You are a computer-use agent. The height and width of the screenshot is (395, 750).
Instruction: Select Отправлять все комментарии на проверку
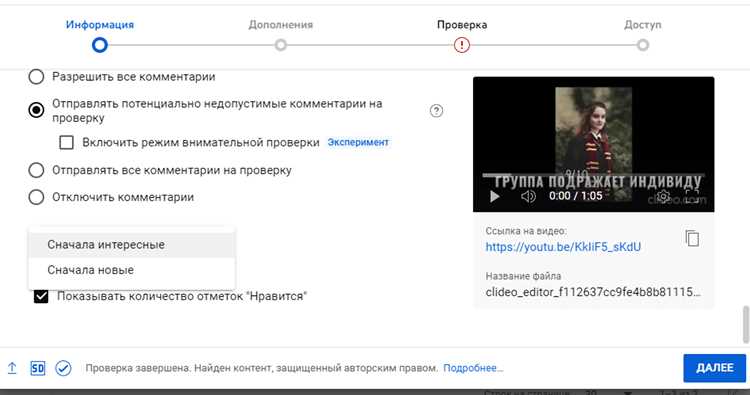point(36,170)
